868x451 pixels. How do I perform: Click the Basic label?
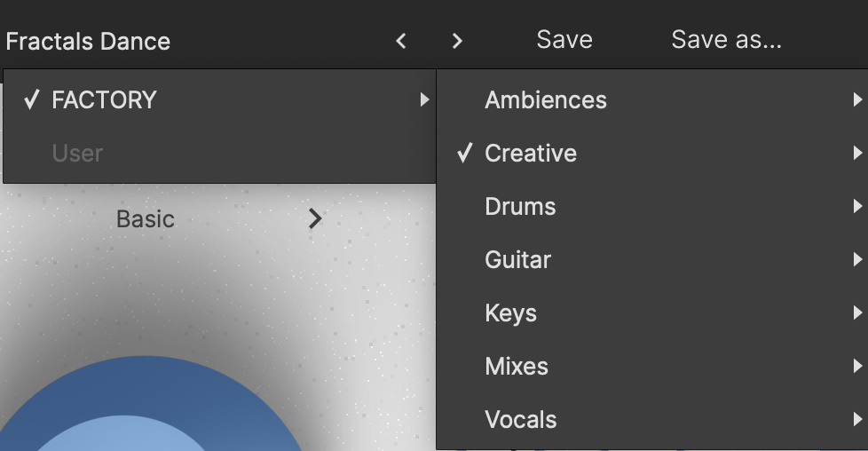146,219
